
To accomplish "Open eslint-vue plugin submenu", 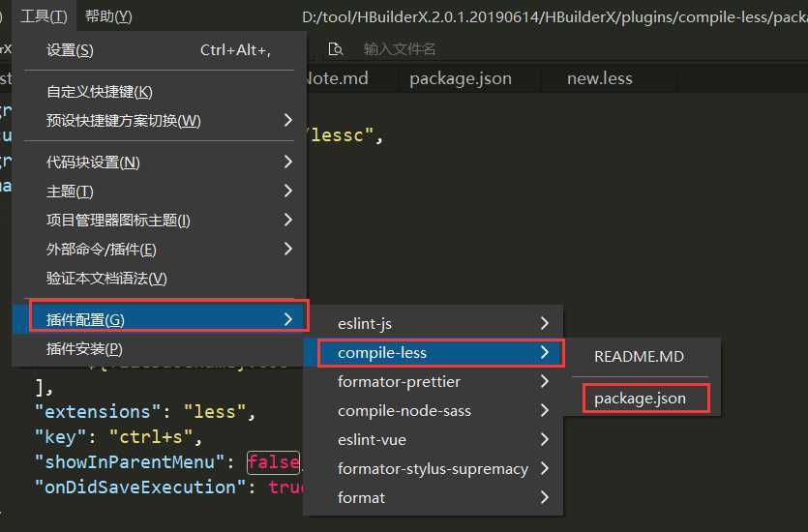I will tap(434, 440).
